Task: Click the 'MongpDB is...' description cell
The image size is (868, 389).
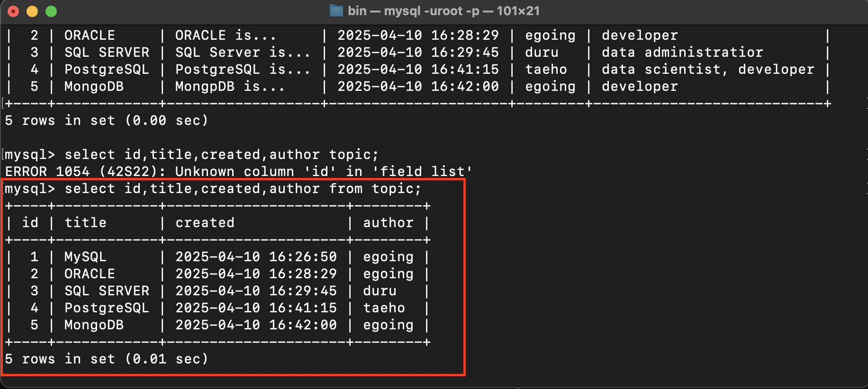Action: tap(230, 87)
